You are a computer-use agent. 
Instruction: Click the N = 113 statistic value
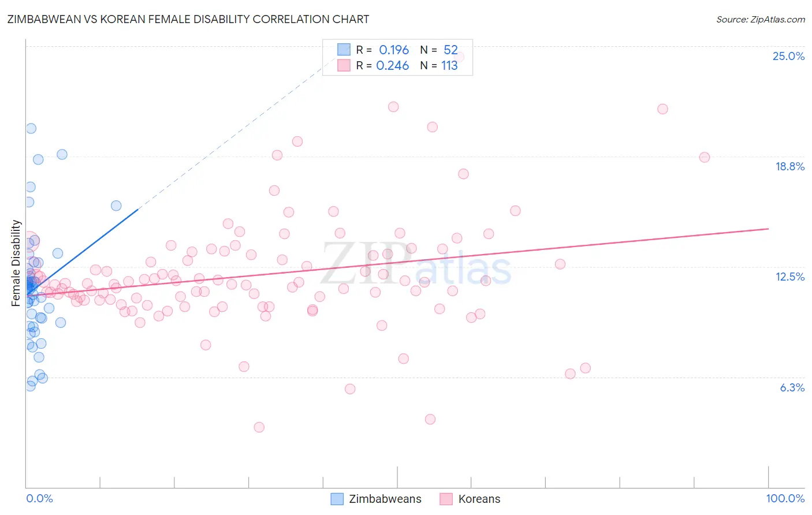click(439, 65)
